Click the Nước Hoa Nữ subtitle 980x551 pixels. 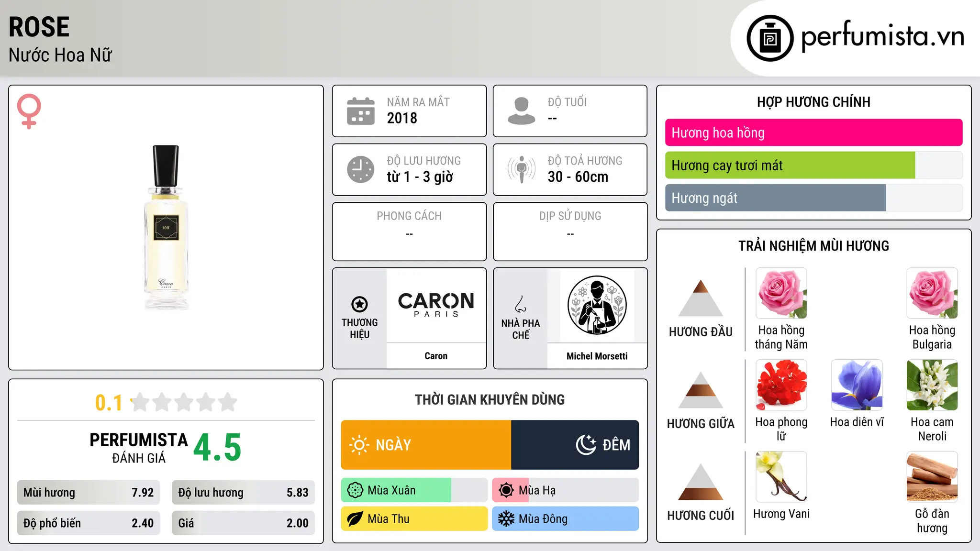[x=60, y=55]
